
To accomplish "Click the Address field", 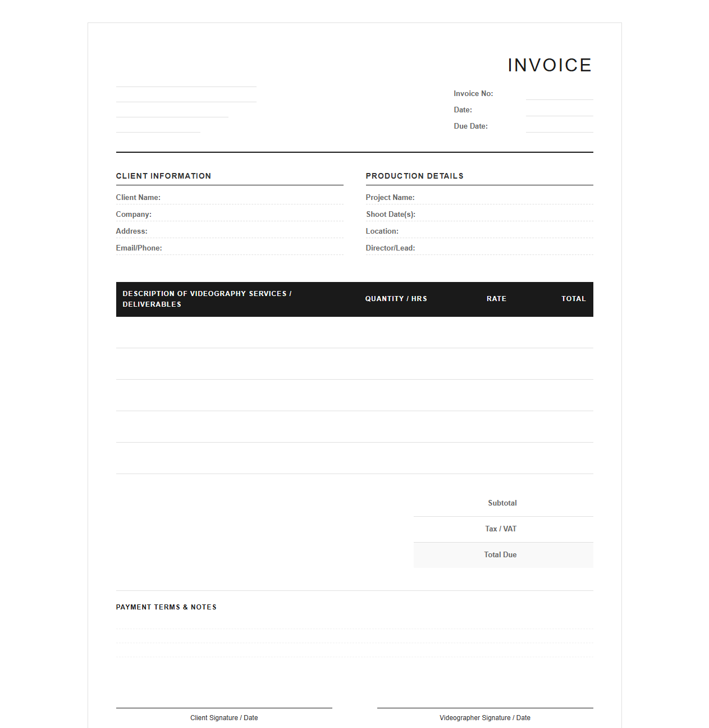I will 230,231.
